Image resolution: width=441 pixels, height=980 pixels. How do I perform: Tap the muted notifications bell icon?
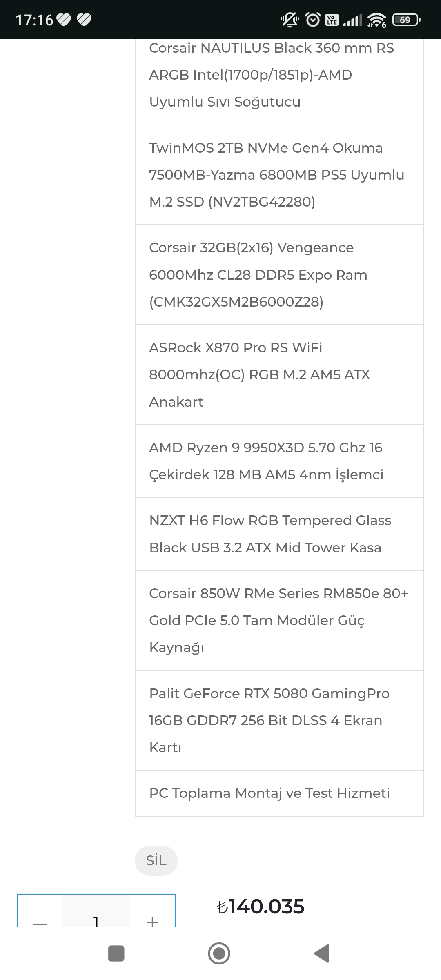[x=290, y=20]
